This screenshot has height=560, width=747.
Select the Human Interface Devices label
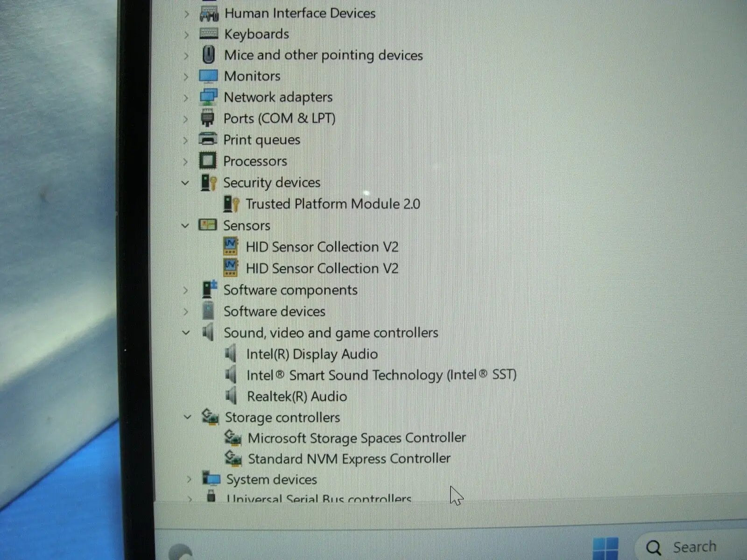pyautogui.click(x=300, y=13)
